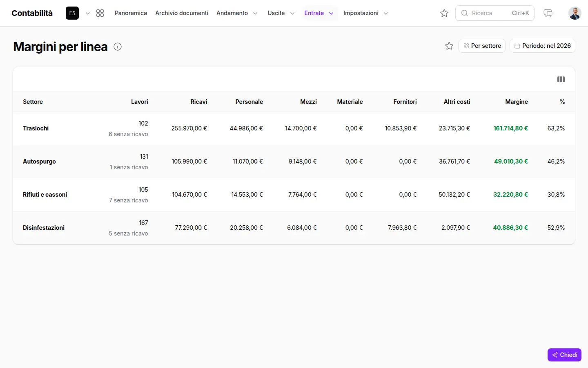Select the Autospurgo row
The width and height of the screenshot is (588, 368).
[294, 162]
